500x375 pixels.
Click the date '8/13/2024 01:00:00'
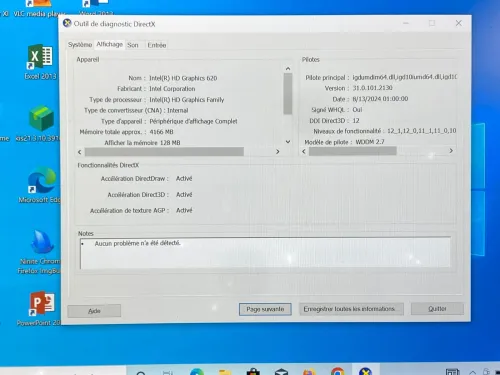click(x=380, y=99)
